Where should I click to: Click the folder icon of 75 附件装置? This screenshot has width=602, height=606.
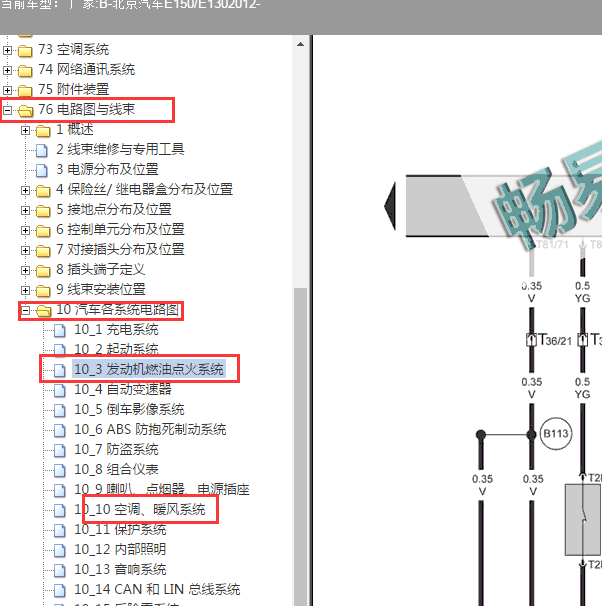tap(25, 90)
